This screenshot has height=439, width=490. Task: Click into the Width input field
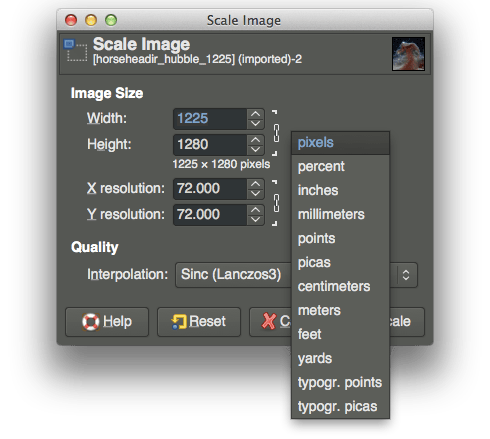pos(210,119)
